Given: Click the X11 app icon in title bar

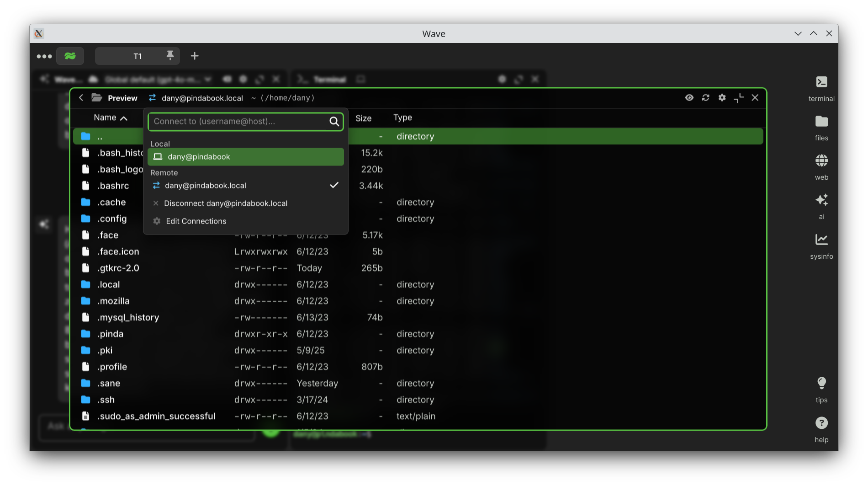Looking at the screenshot, I should click(x=39, y=33).
